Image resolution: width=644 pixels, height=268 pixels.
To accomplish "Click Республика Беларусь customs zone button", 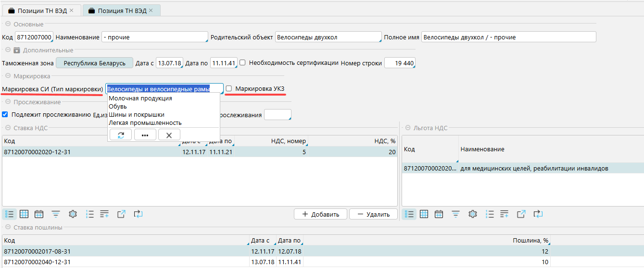I will 94,63.
